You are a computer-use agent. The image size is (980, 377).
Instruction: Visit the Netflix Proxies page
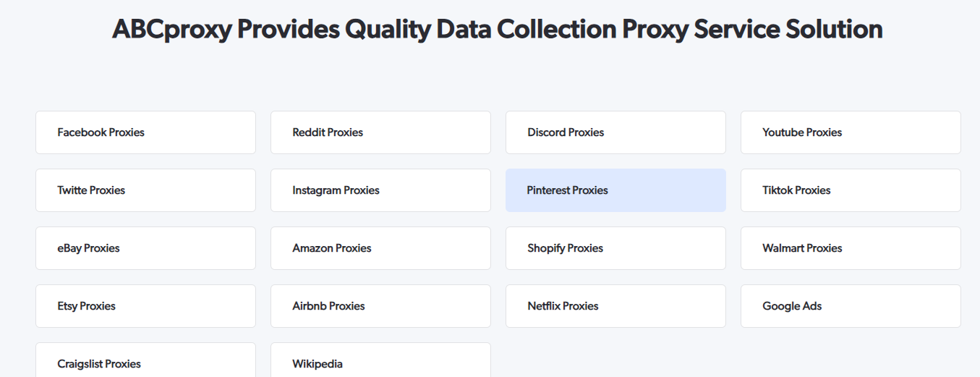tap(615, 306)
